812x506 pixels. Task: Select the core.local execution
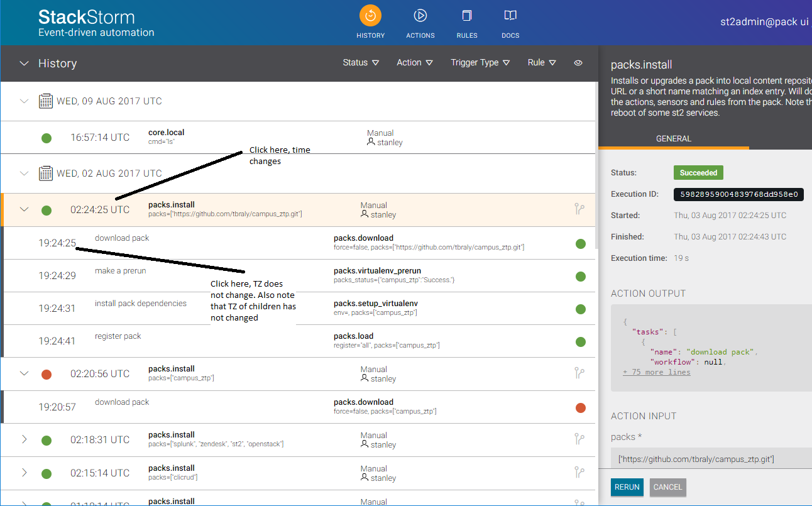pos(298,137)
